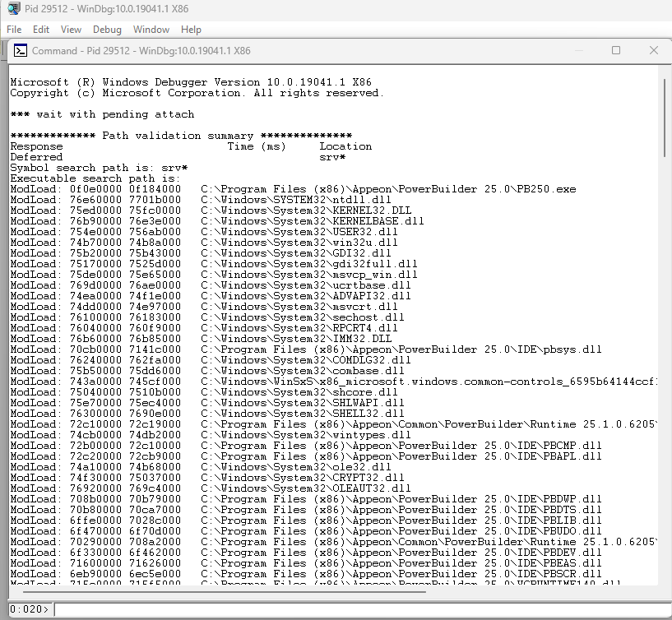Image resolution: width=672 pixels, height=620 pixels.
Task: Open the Edit menu
Action: 41,30
